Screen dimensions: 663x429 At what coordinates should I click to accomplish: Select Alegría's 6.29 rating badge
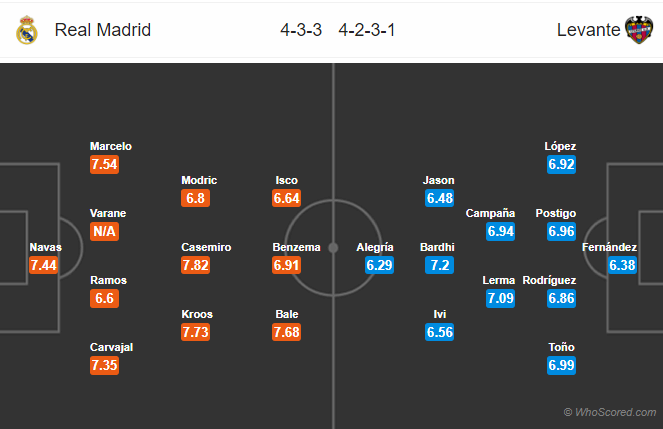[375, 265]
